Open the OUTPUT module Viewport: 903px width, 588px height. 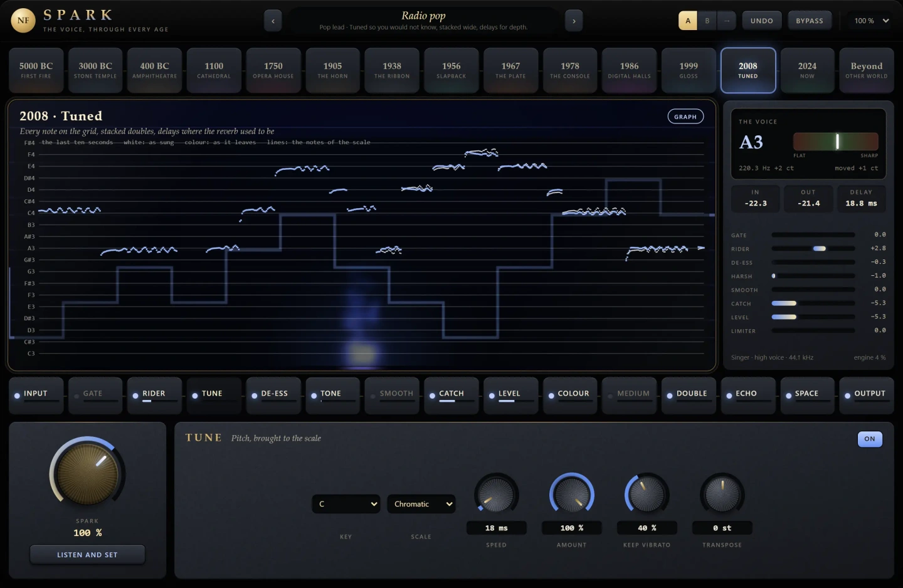point(867,395)
